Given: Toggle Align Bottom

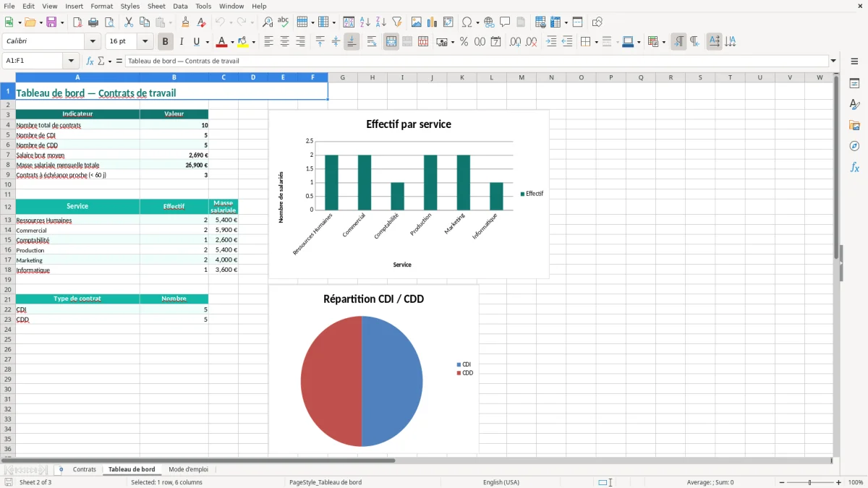Looking at the screenshot, I should point(352,42).
